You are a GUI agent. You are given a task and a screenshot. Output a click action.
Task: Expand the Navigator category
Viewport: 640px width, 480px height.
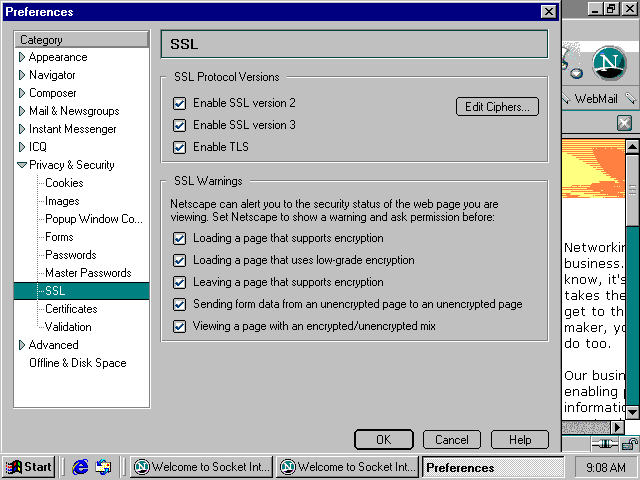coord(22,75)
